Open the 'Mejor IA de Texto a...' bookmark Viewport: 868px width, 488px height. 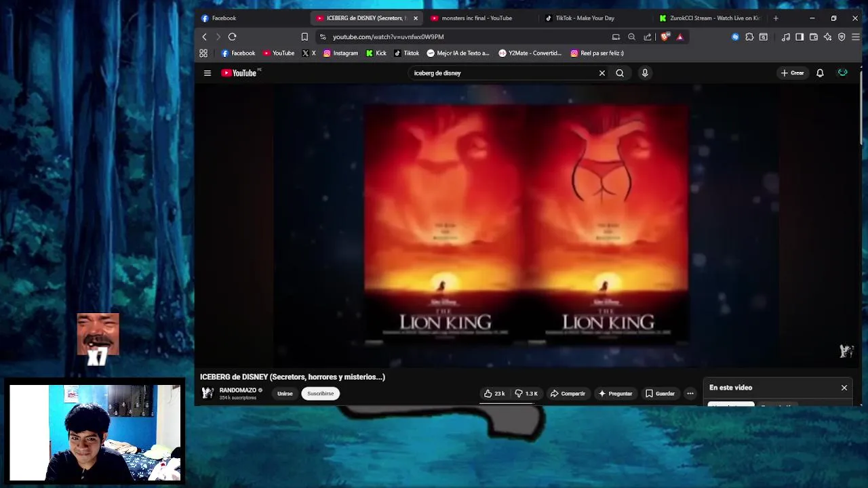tap(458, 53)
